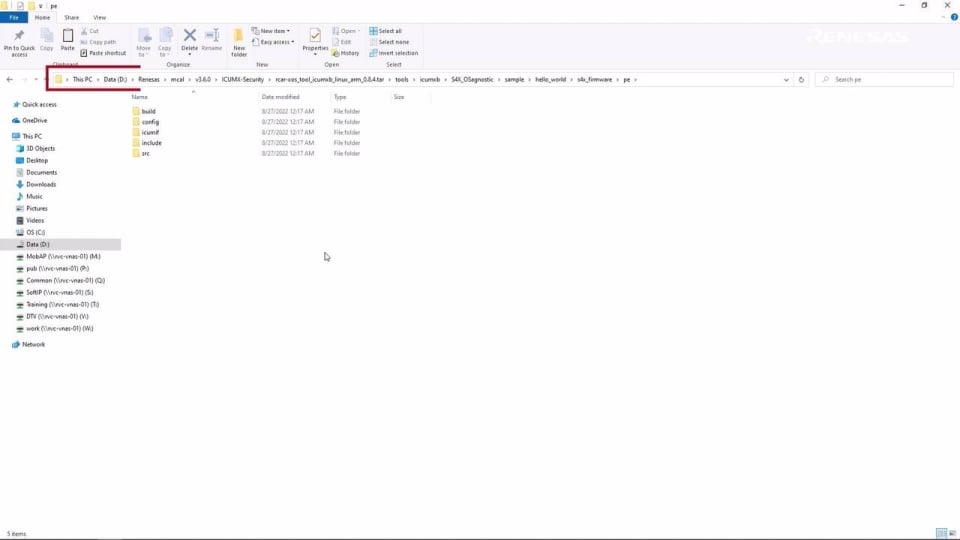Open 3D Objects in navigation pane
The image size is (960, 540).
40,148
